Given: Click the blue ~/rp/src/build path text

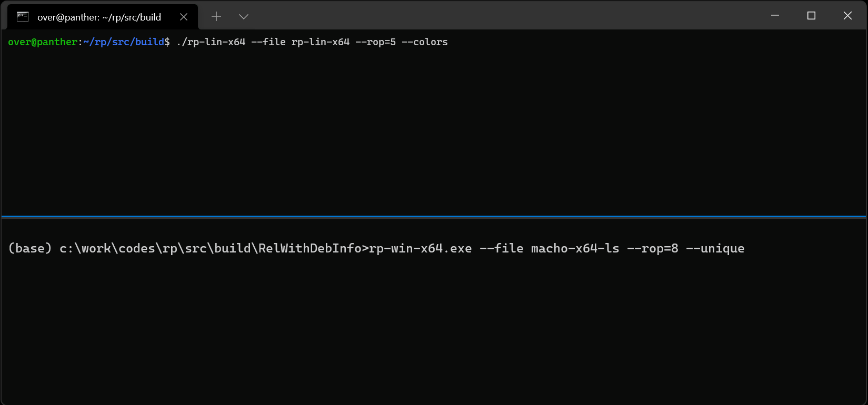Looking at the screenshot, I should coord(124,42).
